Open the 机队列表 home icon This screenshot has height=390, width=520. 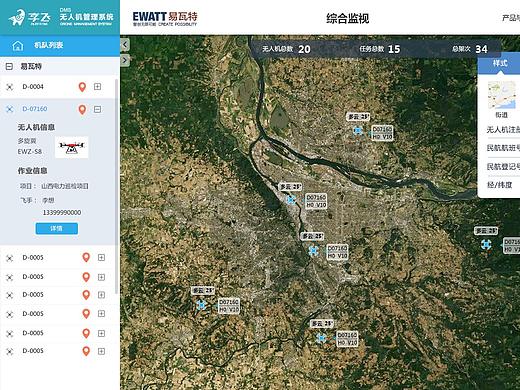(18, 45)
